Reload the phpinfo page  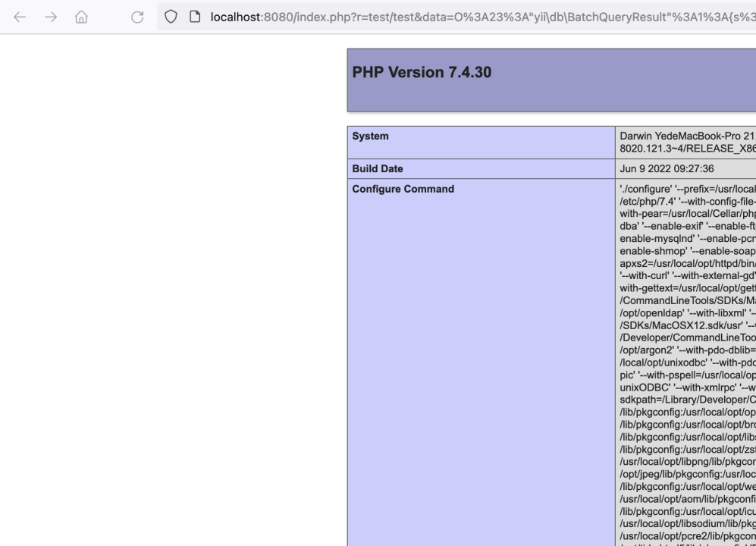tap(137, 17)
